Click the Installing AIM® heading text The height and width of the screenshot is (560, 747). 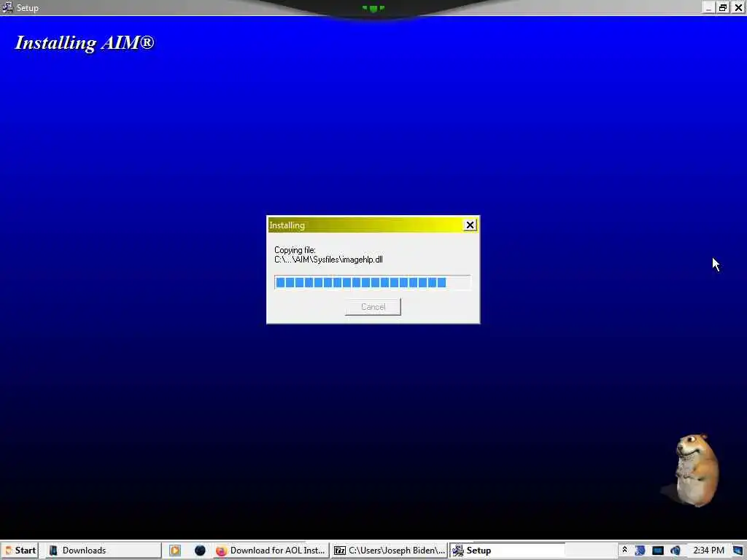(85, 43)
